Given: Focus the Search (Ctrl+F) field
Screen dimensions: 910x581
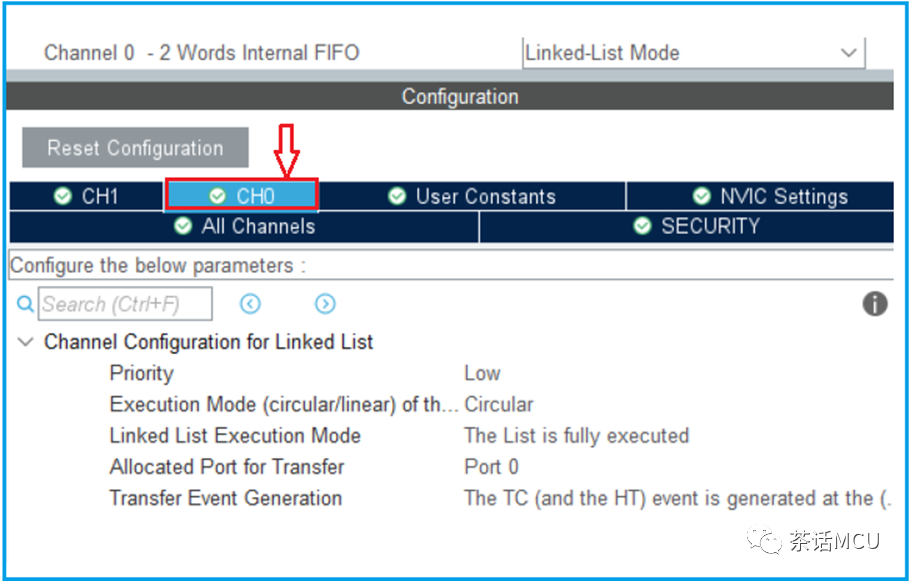Looking at the screenshot, I should coord(125,304).
